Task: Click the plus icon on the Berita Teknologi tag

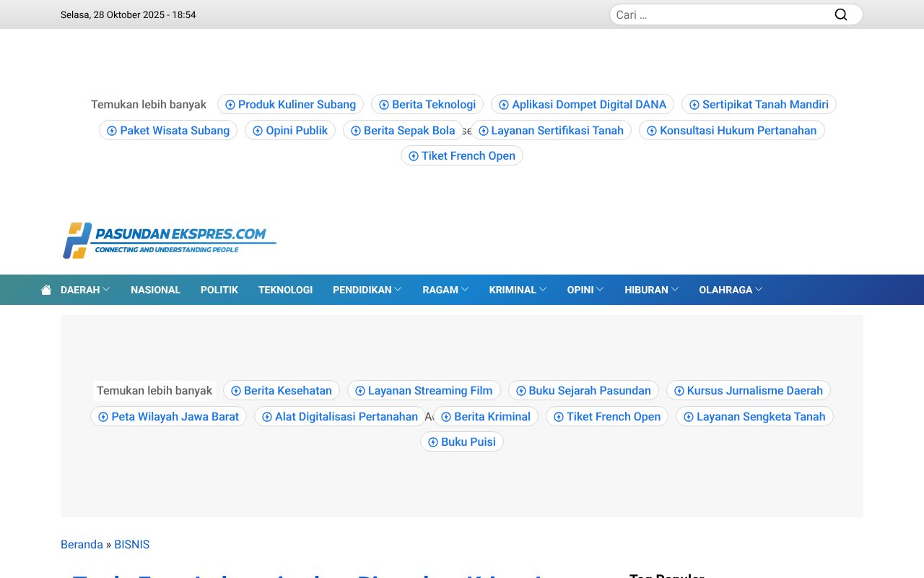Action: point(383,104)
